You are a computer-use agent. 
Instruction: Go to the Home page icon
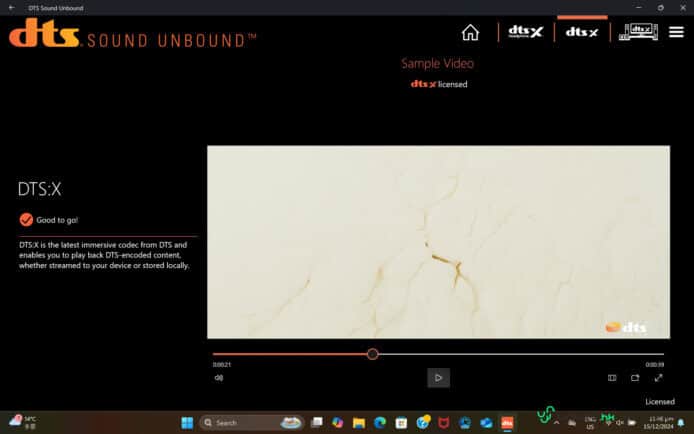coord(470,32)
